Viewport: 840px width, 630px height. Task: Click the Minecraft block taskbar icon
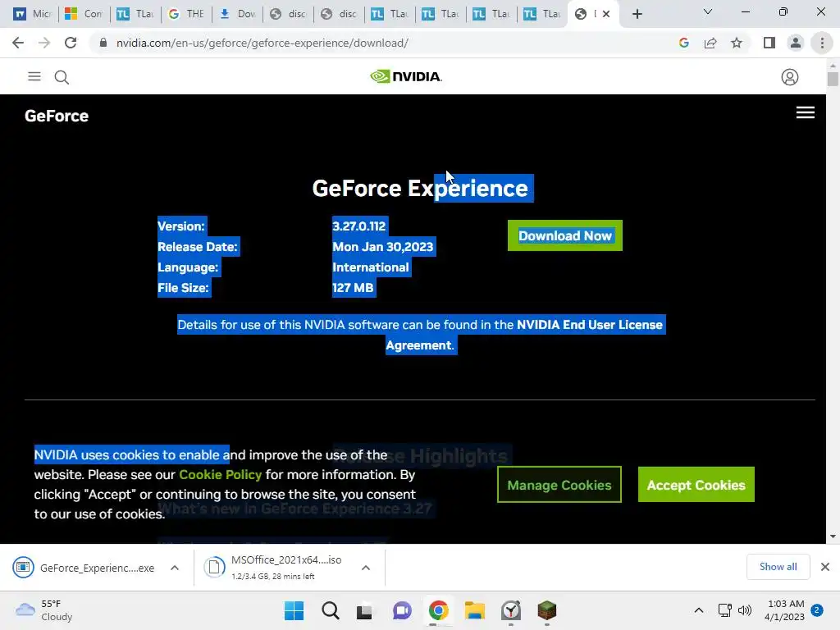547,610
